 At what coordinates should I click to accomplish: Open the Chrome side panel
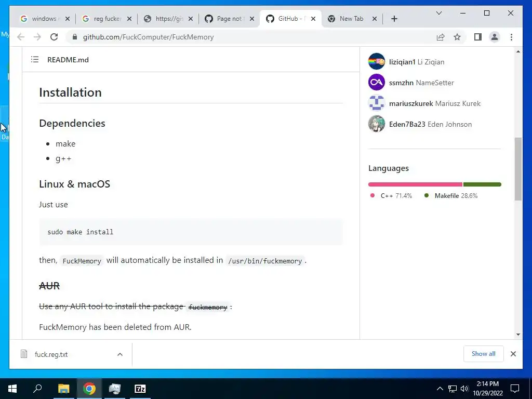tap(478, 37)
